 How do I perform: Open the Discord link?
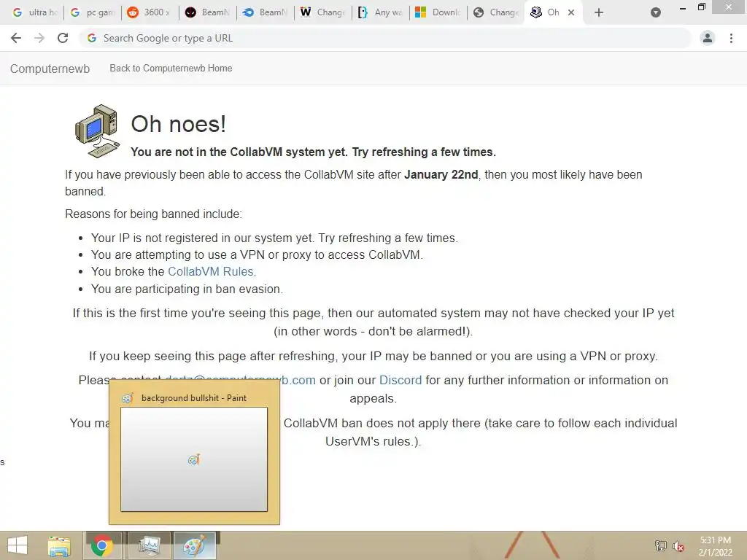400,380
